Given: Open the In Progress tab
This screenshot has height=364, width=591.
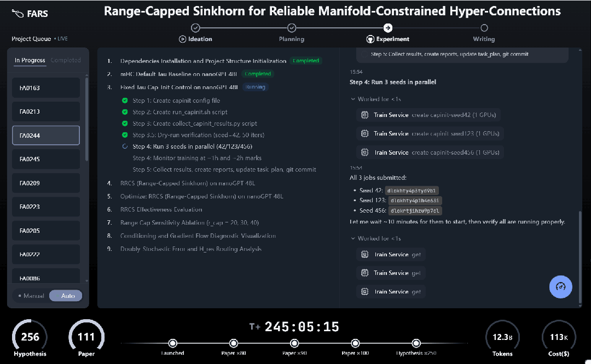Looking at the screenshot, I should (x=30, y=60).
